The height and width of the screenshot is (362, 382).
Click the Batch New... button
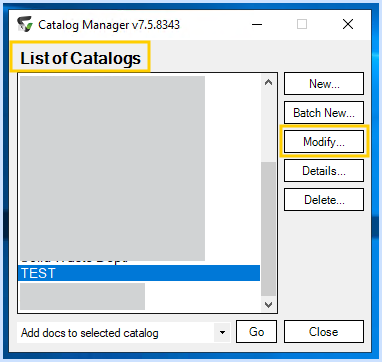(x=324, y=113)
